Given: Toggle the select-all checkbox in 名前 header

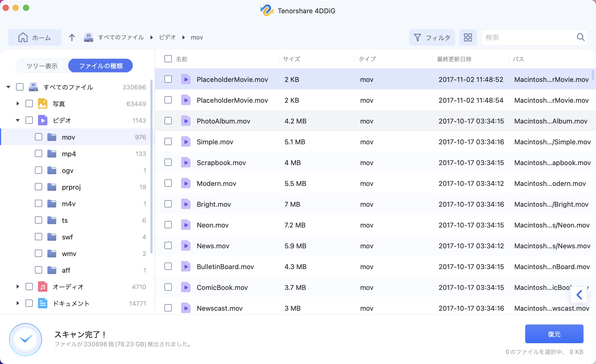Looking at the screenshot, I should (168, 59).
